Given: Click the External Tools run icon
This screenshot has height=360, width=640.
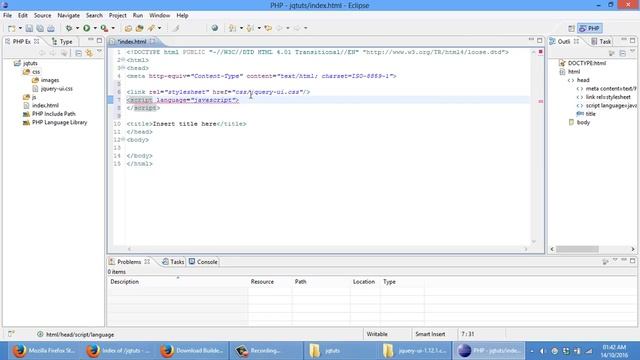Looking at the screenshot, I should pos(104,28).
